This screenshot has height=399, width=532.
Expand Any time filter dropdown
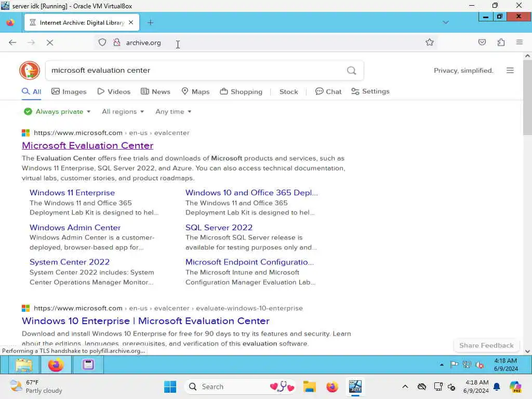[174, 112]
